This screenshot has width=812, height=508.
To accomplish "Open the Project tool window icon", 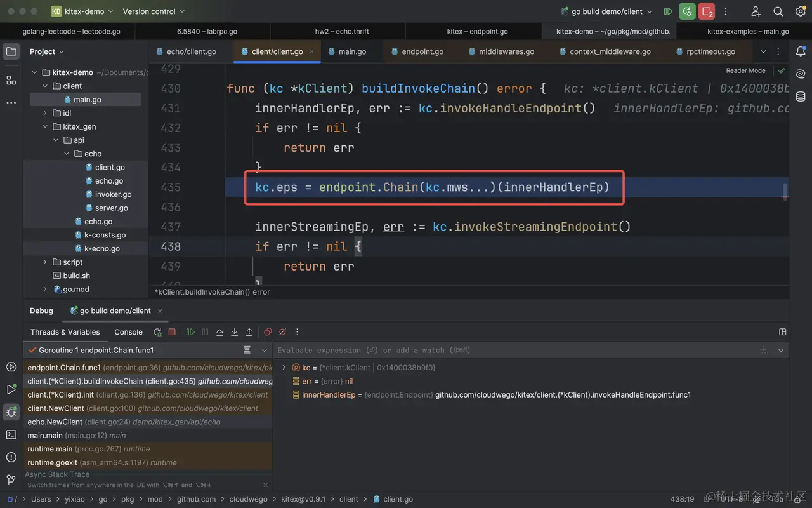I will point(11,51).
